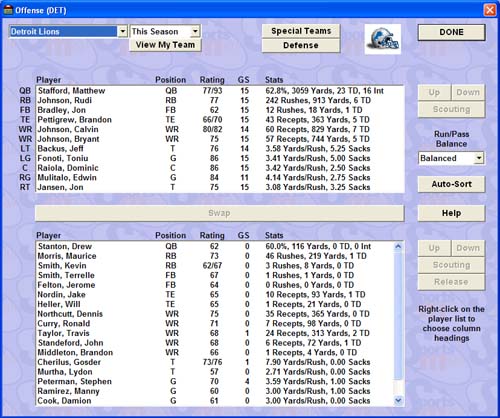500x418 pixels.
Task: Select bench player Standeford, John
Action: click(215, 343)
